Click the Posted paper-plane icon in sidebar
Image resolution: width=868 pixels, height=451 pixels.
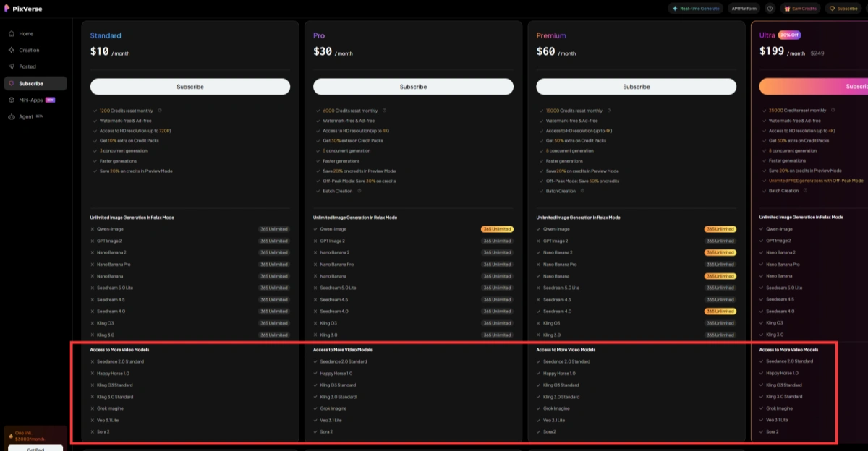pyautogui.click(x=12, y=66)
